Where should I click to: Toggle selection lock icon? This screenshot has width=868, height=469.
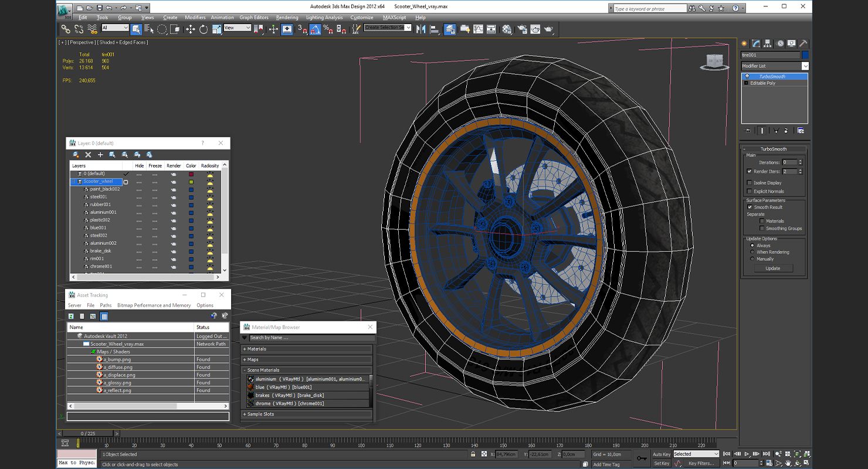473,454
